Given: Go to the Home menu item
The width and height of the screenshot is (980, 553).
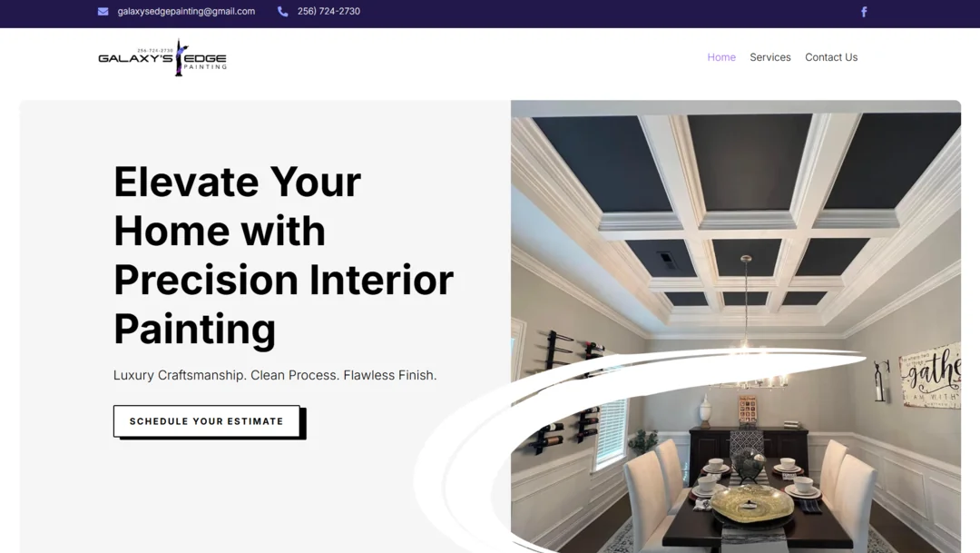Looking at the screenshot, I should [x=721, y=57].
